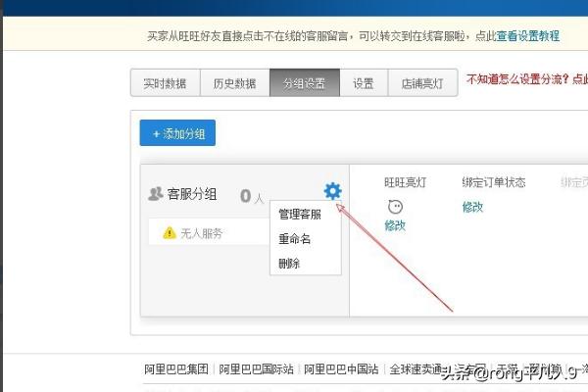This screenshot has width=588, height=392.
Task: Click the 阿里巴巴中国站 footer link
Action: (x=341, y=369)
